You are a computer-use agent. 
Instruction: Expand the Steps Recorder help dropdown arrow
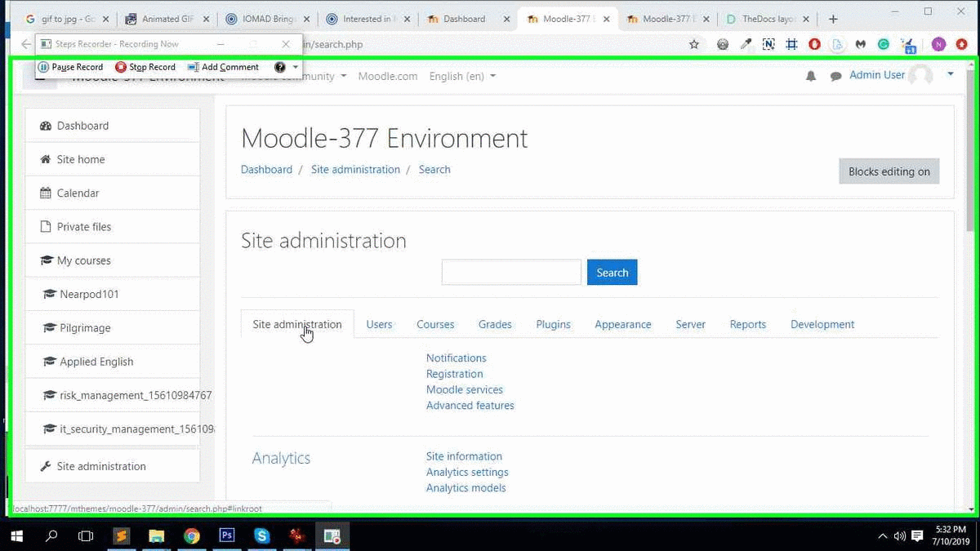pyautogui.click(x=295, y=67)
